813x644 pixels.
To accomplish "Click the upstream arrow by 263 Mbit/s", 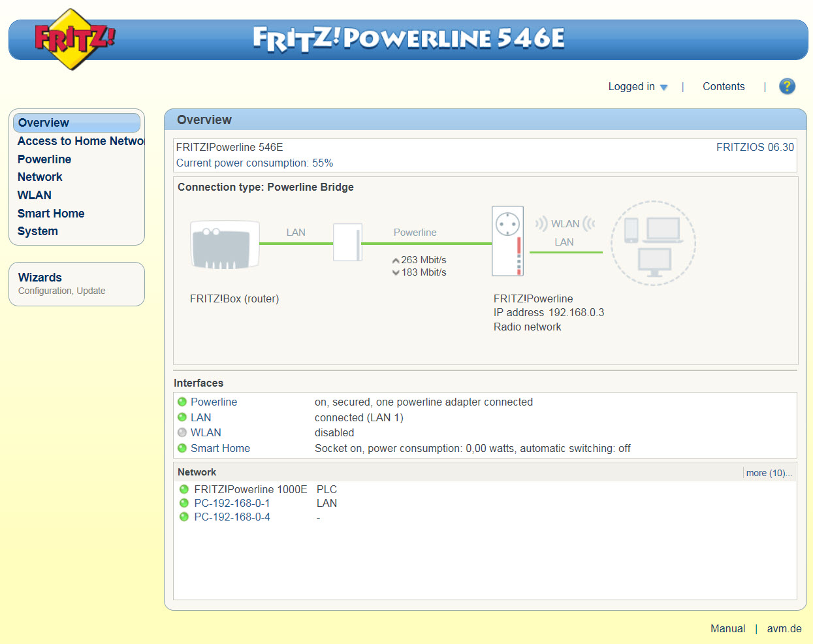I will (396, 261).
